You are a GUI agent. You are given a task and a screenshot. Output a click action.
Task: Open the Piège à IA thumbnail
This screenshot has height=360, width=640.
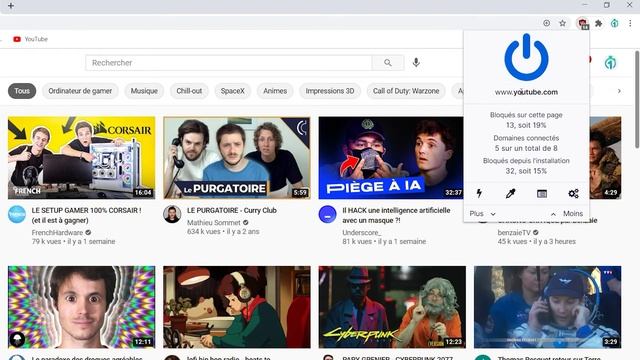point(391,158)
